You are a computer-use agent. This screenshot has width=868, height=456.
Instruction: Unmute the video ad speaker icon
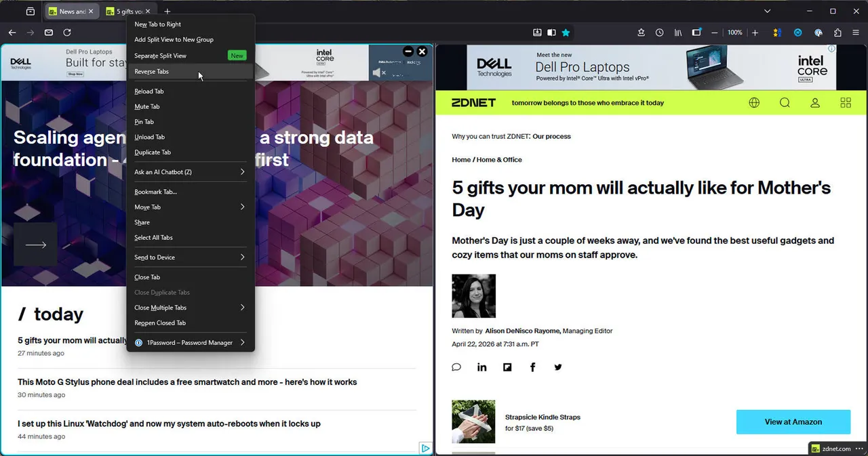point(378,72)
